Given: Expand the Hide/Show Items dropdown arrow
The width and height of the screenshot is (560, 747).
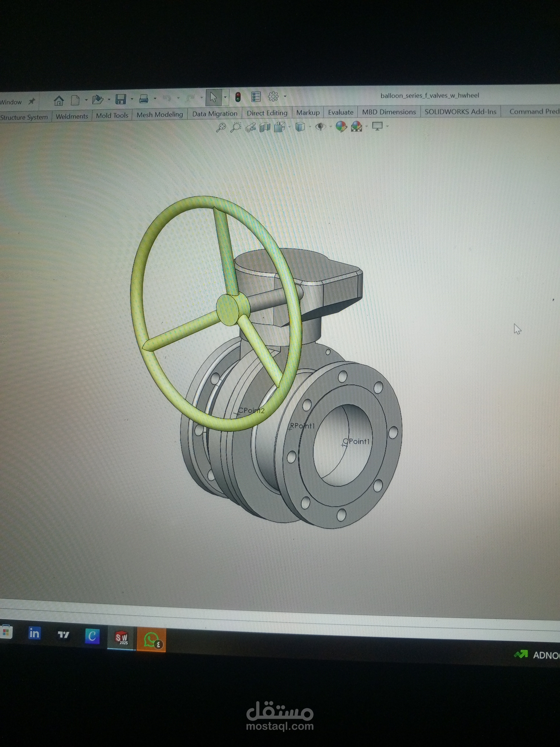Looking at the screenshot, I should [331, 127].
